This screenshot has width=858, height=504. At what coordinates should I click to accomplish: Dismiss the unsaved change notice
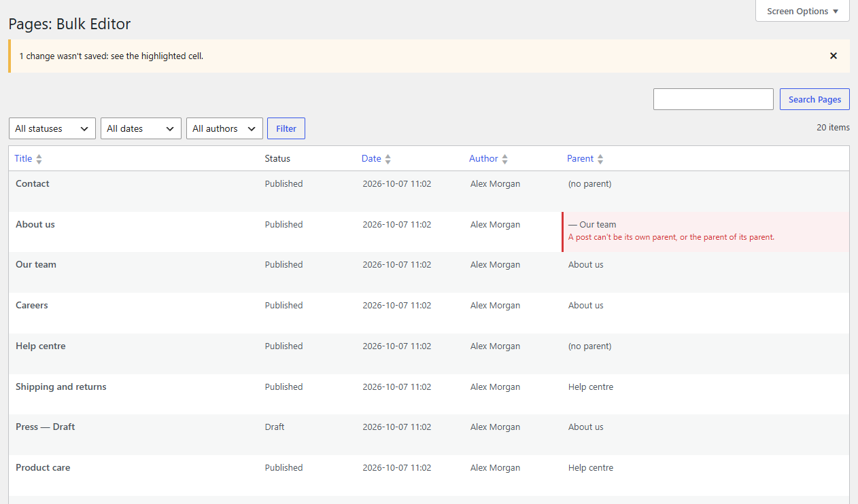pos(834,56)
